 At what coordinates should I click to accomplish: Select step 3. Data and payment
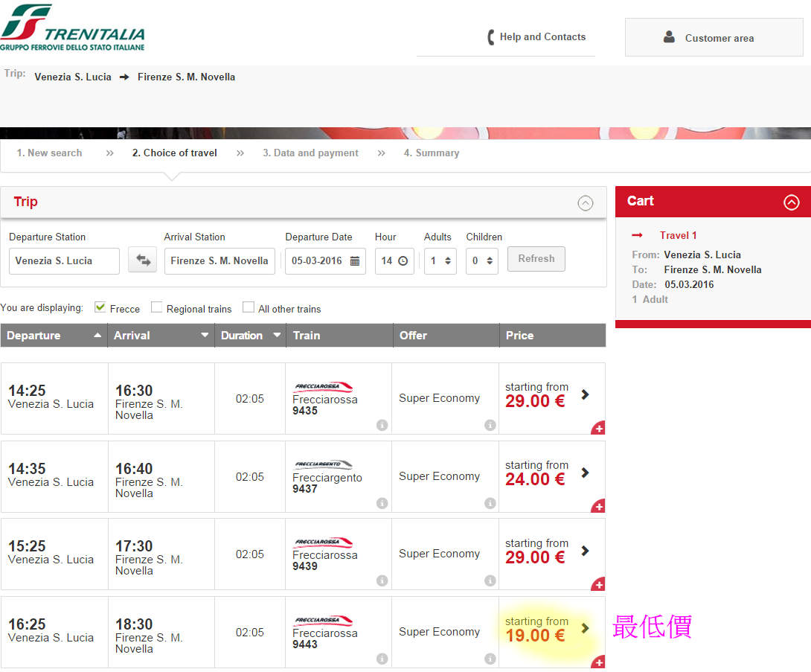tap(310, 153)
